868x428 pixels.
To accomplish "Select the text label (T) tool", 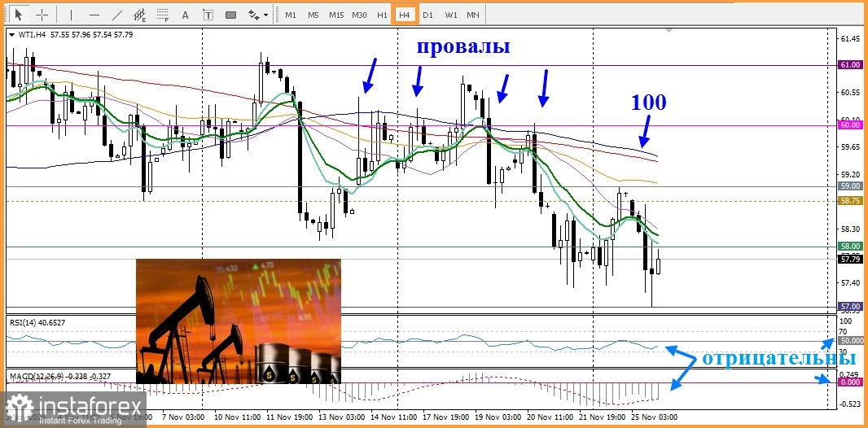I will 208,15.
